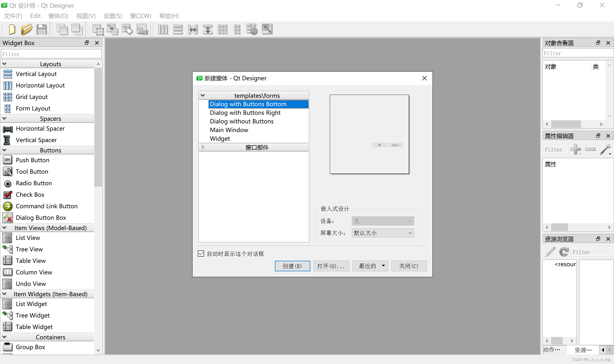The image size is (614, 364).
Task: Float the Widget Box panel
Action: [x=87, y=43]
